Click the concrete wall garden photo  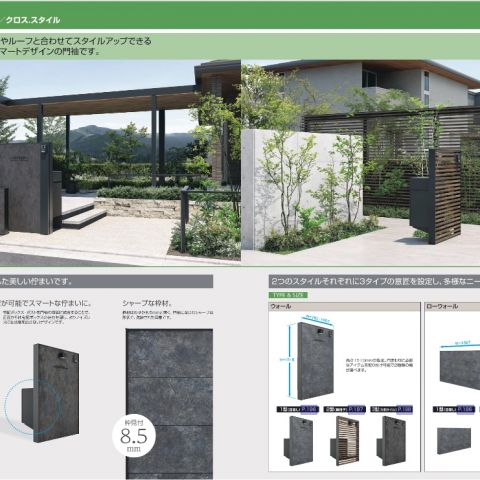361,163
